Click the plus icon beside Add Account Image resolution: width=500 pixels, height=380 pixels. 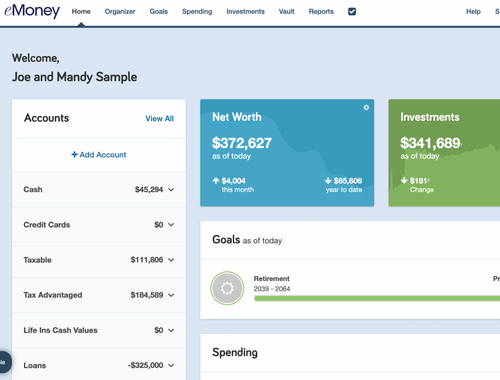(74, 155)
